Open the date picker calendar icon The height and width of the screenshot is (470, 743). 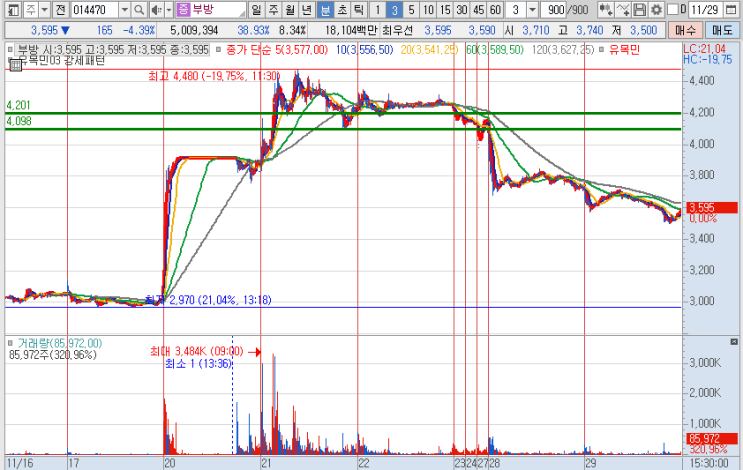click(731, 9)
